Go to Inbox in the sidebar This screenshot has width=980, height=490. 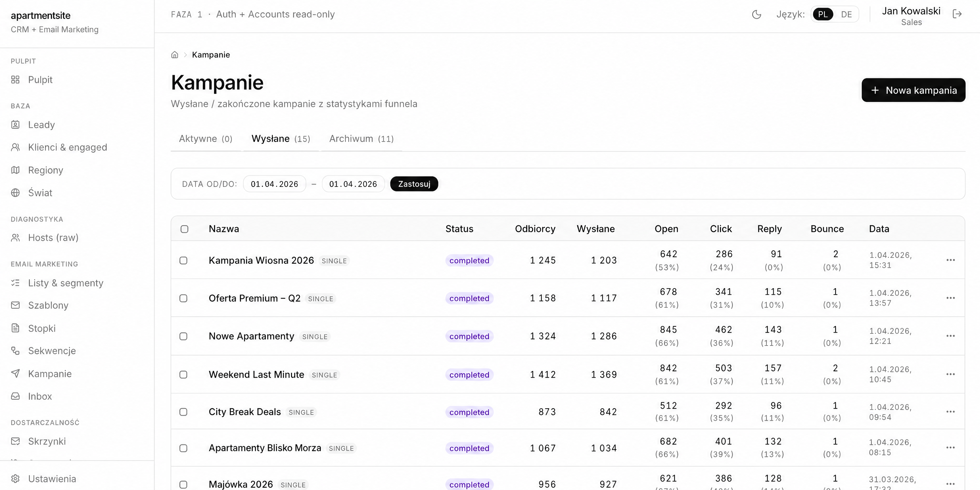[x=40, y=396]
